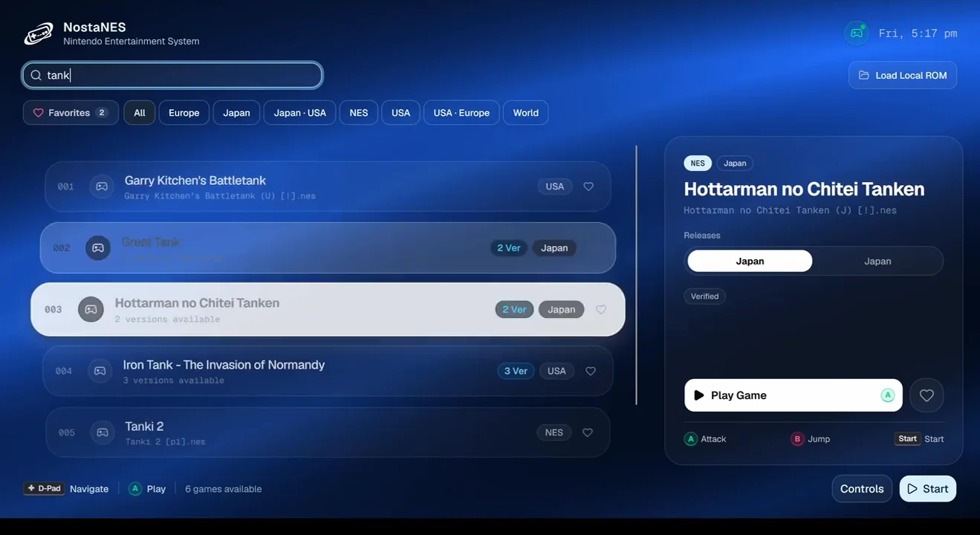Click the heart button beside Play Game

click(927, 395)
